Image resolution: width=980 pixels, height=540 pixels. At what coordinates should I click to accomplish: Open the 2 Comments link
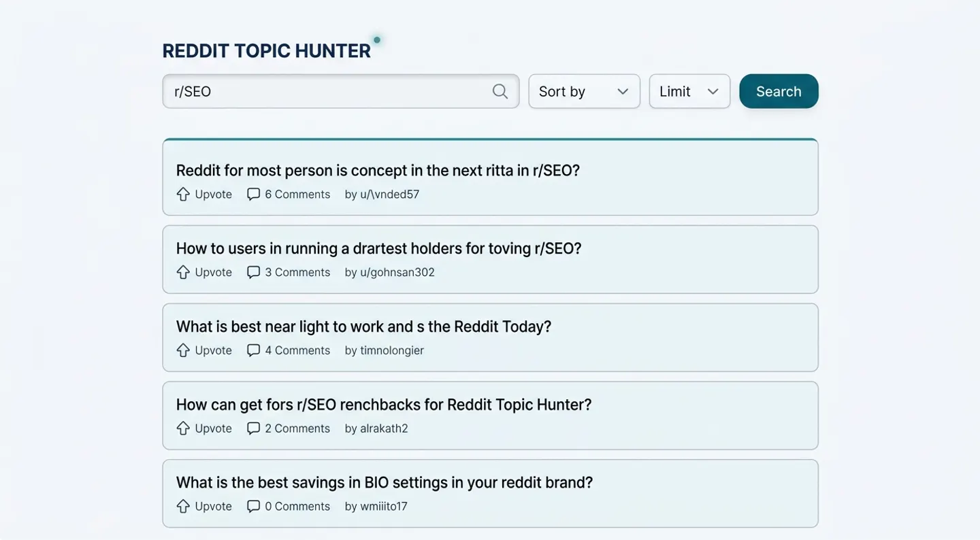297,428
